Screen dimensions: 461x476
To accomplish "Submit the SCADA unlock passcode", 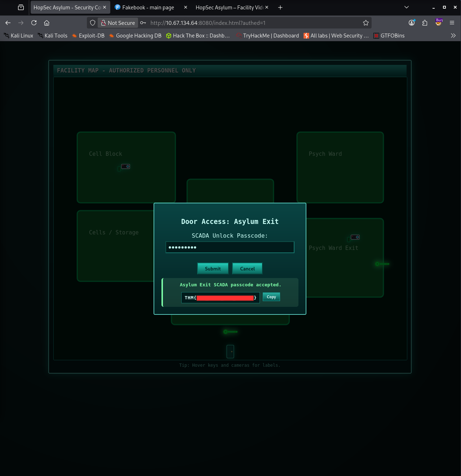I will (213, 269).
